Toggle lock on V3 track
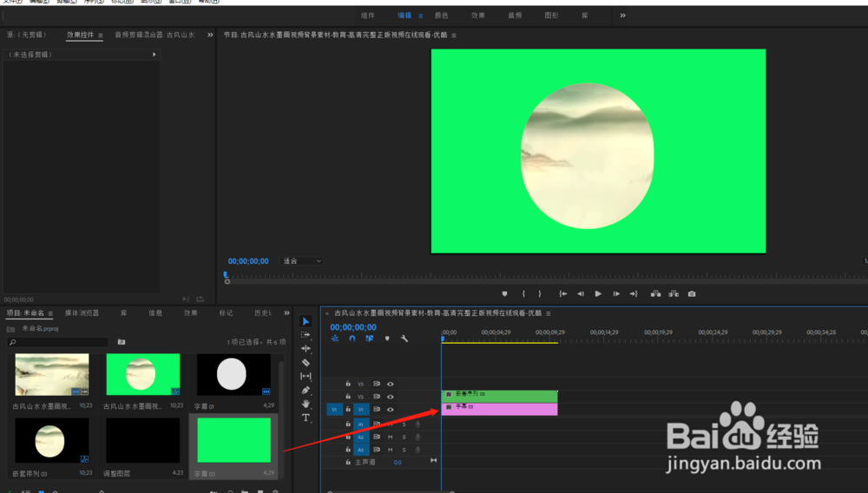Image resolution: width=868 pixels, height=493 pixels. (348, 384)
